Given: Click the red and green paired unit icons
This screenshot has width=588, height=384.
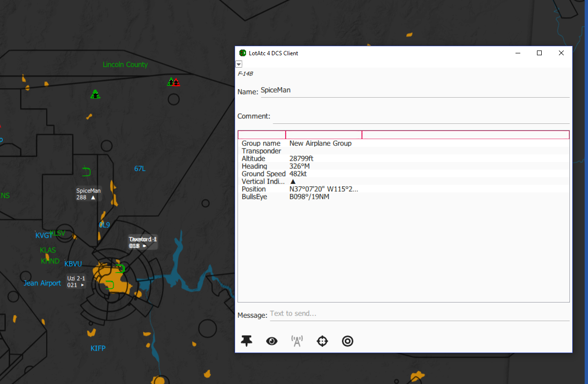Looking at the screenshot, I should (174, 82).
